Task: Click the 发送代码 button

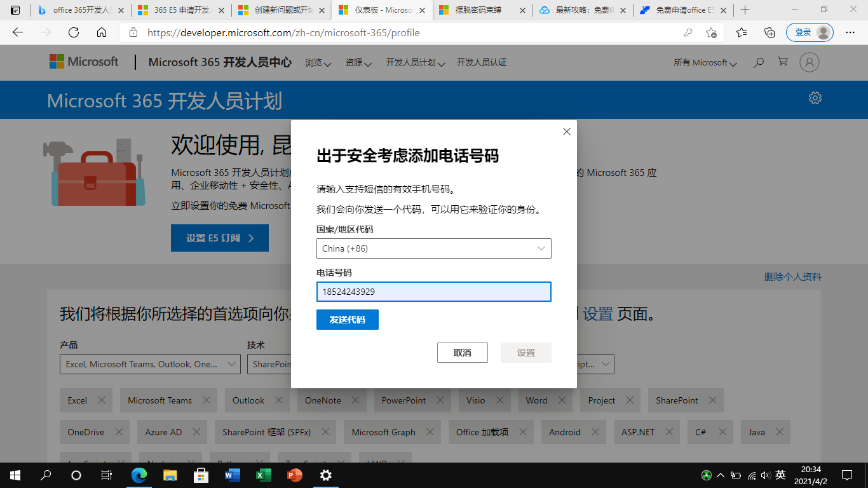Action: [x=348, y=320]
